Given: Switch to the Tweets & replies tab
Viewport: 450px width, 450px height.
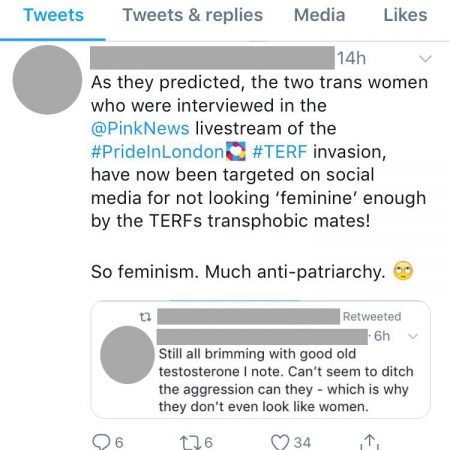Looking at the screenshot, I should 193,15.
